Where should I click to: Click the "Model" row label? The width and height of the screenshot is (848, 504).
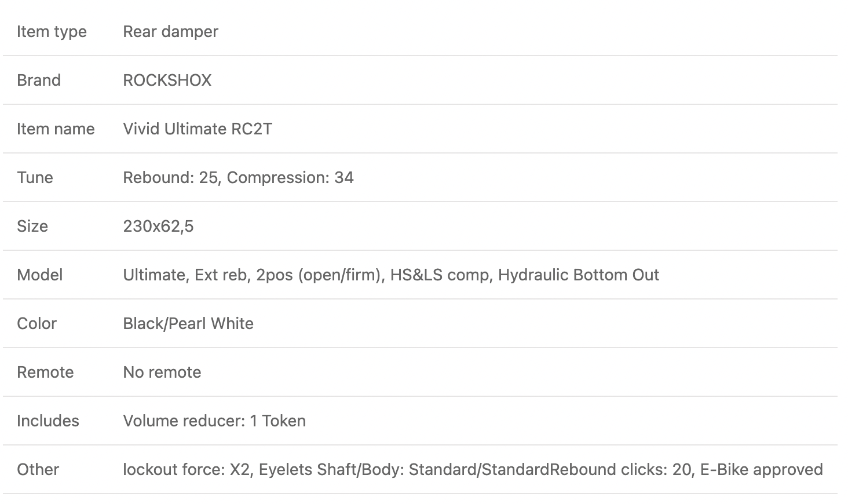click(x=39, y=275)
